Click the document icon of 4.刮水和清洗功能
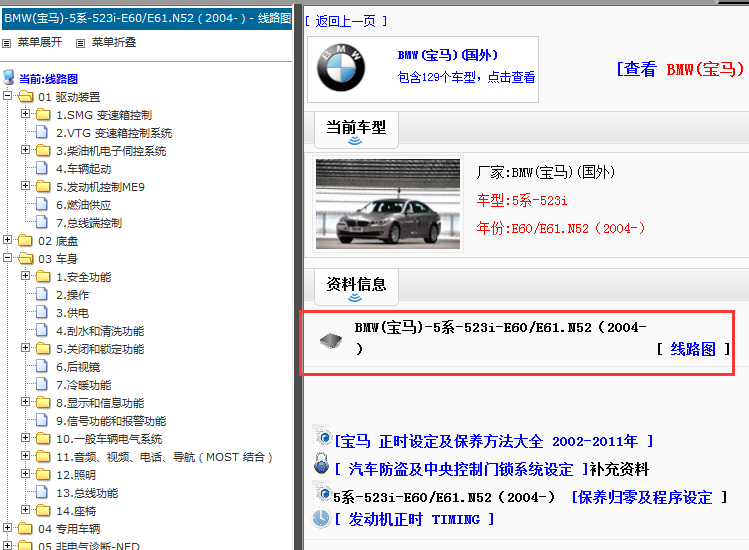 coord(42,330)
